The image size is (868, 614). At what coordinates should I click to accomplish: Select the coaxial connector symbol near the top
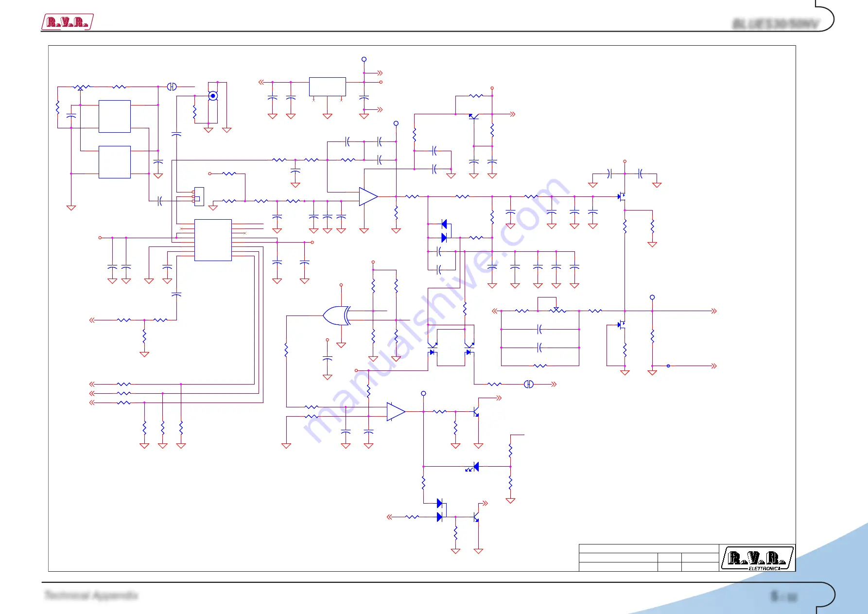pyautogui.click(x=213, y=96)
